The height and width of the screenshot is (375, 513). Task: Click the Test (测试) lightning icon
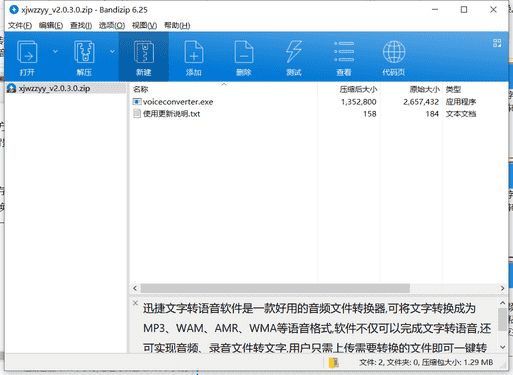[294, 52]
